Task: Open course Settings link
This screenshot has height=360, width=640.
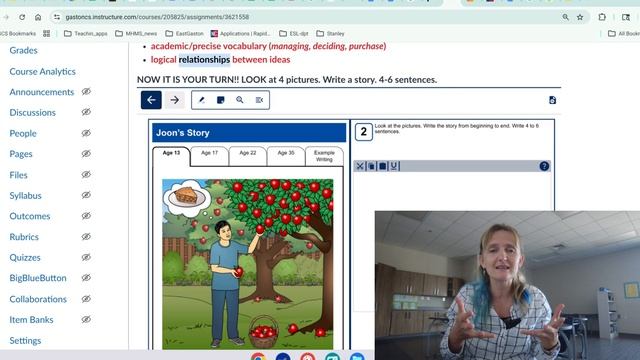Action: [25, 340]
